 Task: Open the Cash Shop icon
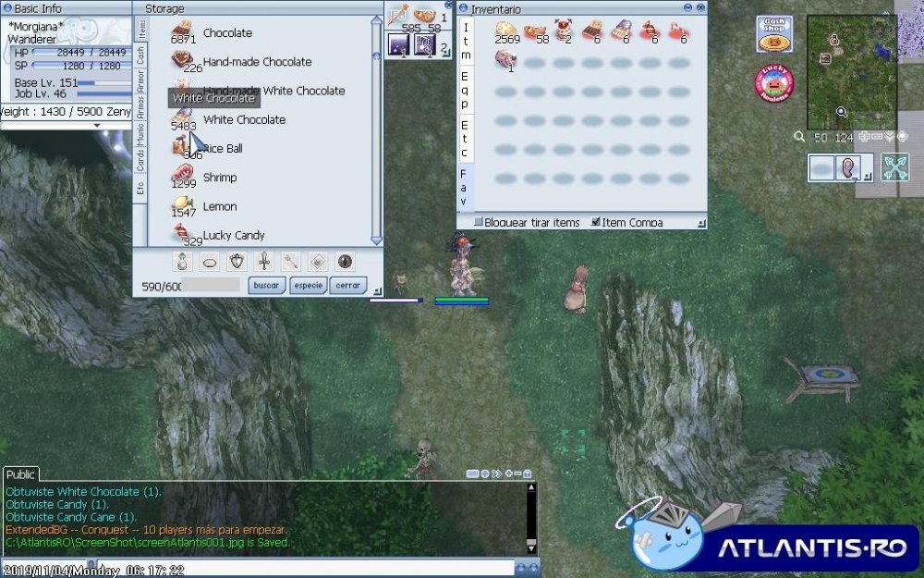click(x=774, y=34)
